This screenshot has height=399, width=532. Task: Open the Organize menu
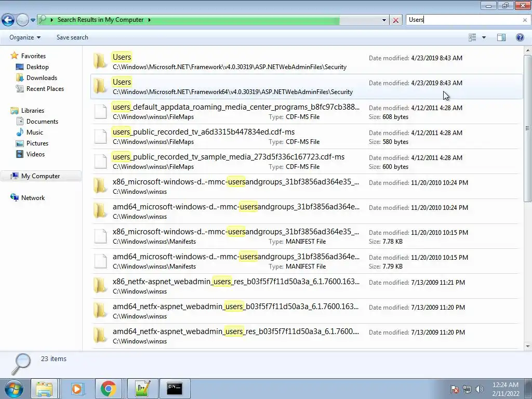click(25, 37)
